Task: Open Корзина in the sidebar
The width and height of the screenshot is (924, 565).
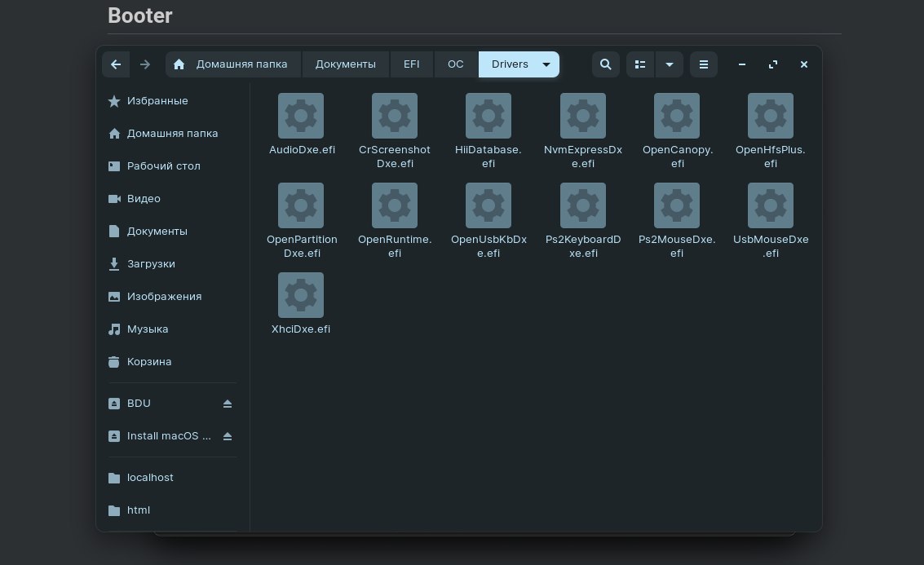Action: (x=173, y=362)
